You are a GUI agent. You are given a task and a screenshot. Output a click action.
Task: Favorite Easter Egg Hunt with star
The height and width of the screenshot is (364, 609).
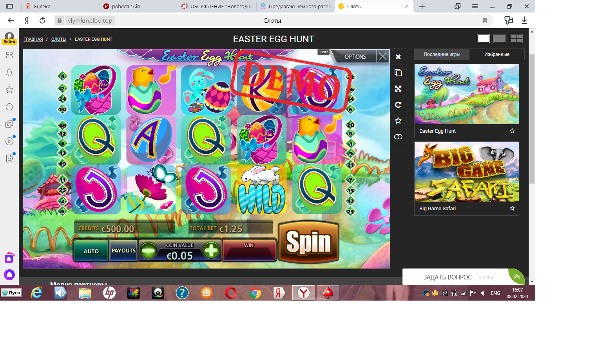[512, 131]
